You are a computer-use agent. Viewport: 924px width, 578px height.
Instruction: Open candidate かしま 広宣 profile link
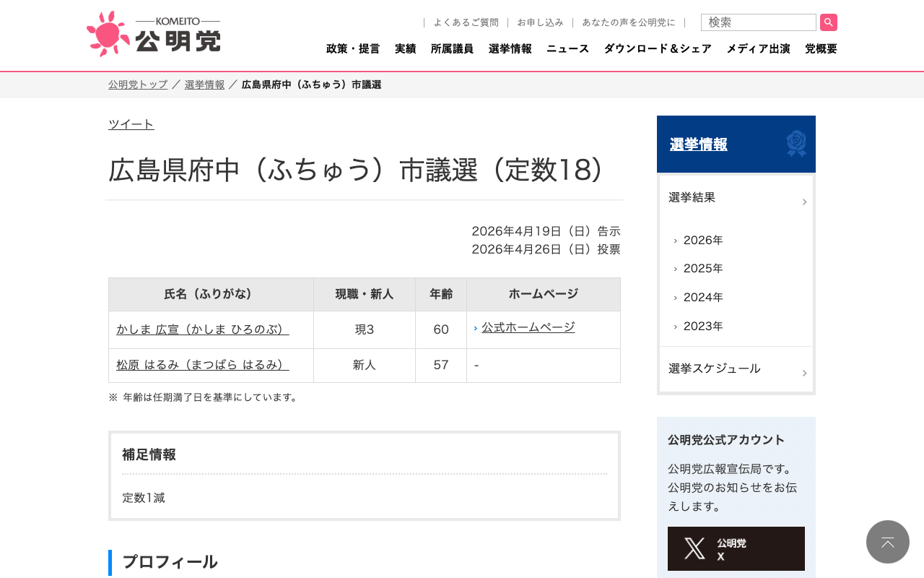(203, 329)
